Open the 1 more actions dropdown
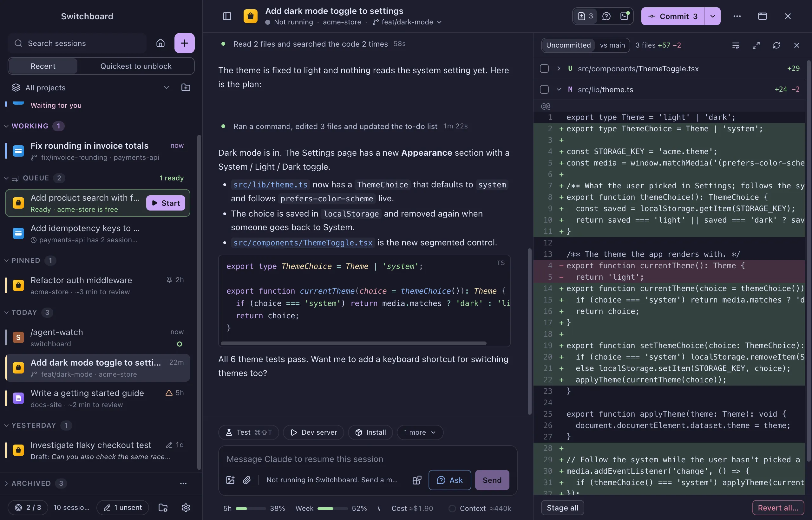 (420, 432)
